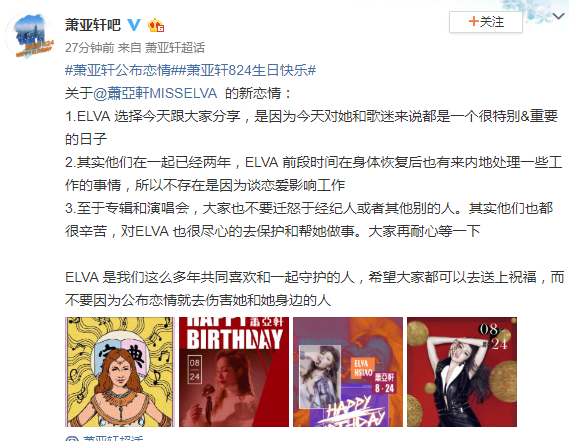Viewport: 569px width, 441px height.
Task: Click the 27分钟前 post timestamp
Action: click(90, 48)
